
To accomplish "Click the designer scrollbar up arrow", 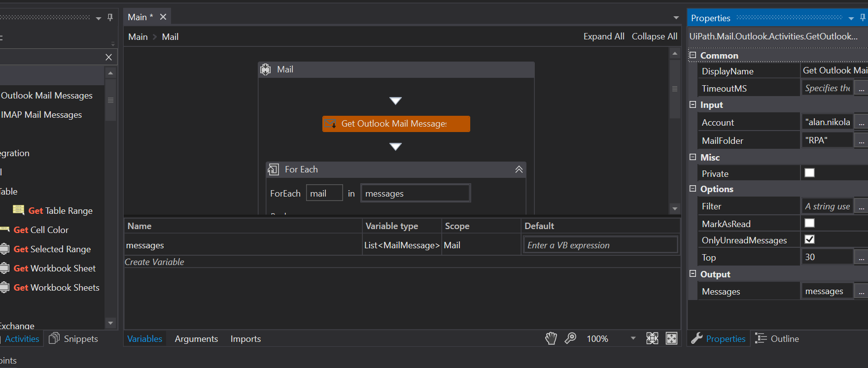I will tap(675, 53).
